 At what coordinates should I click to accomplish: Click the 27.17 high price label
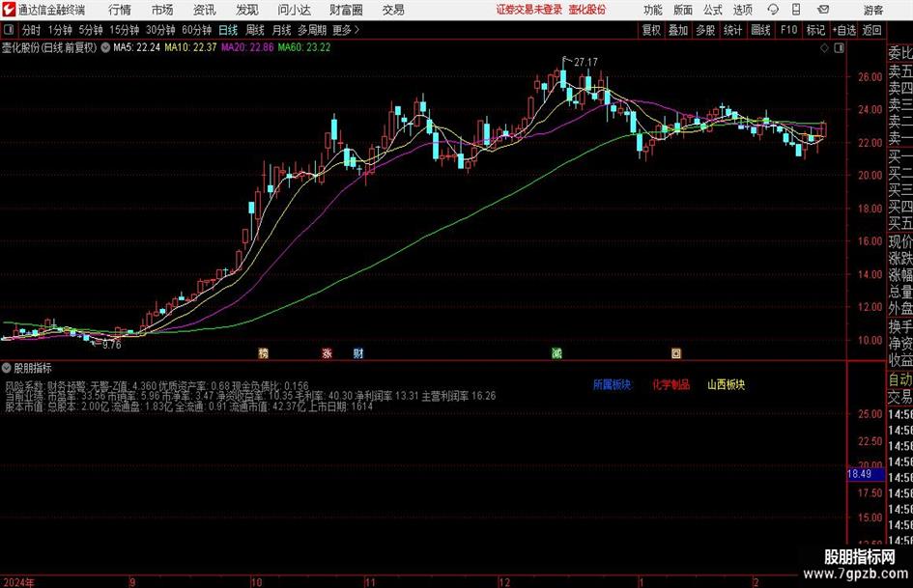[x=585, y=62]
